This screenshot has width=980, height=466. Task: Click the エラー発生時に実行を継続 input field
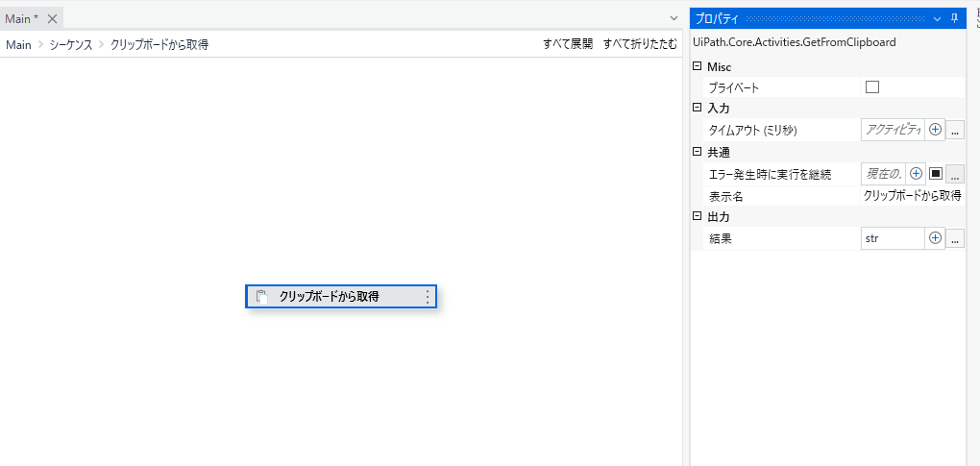click(883, 173)
